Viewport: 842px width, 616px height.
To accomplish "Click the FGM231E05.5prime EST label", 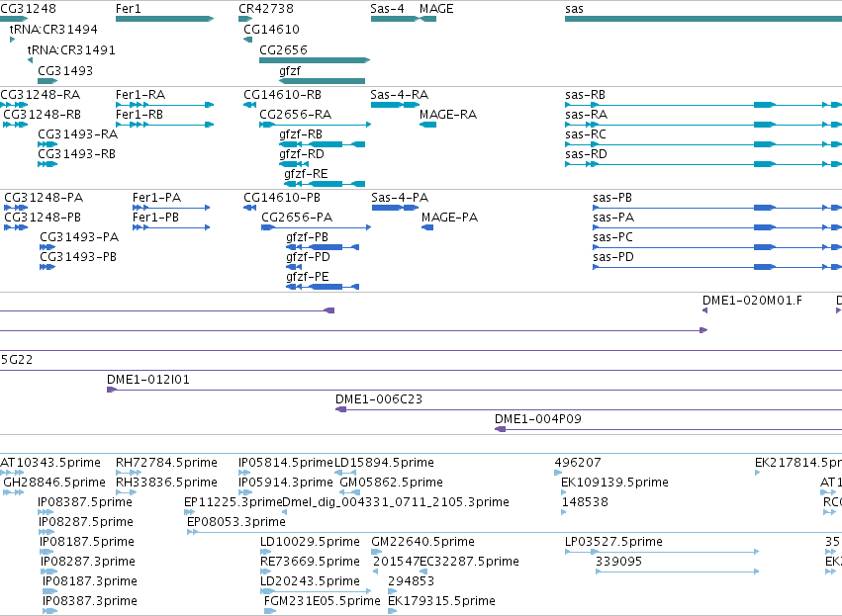I will point(323,601).
